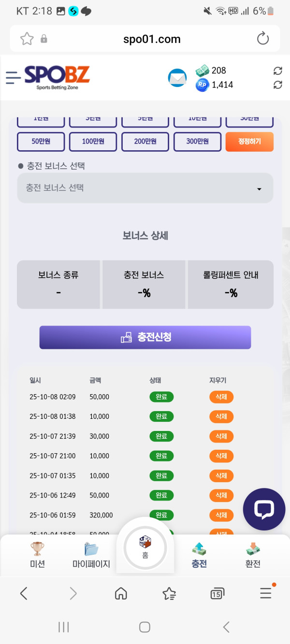290x644 pixels.
Task: Select the 100만원 amount button
Action: [93, 142]
